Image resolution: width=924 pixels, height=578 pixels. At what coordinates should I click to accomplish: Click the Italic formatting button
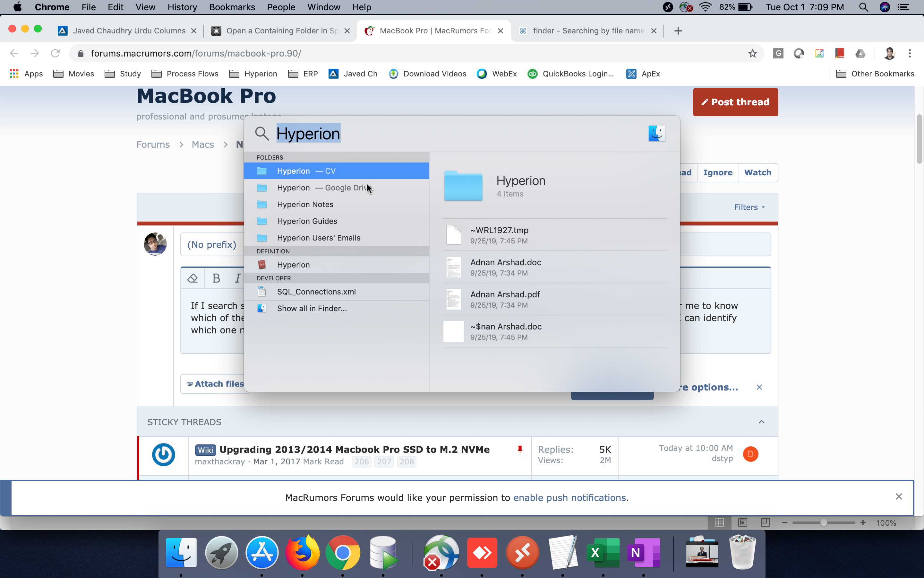point(237,278)
